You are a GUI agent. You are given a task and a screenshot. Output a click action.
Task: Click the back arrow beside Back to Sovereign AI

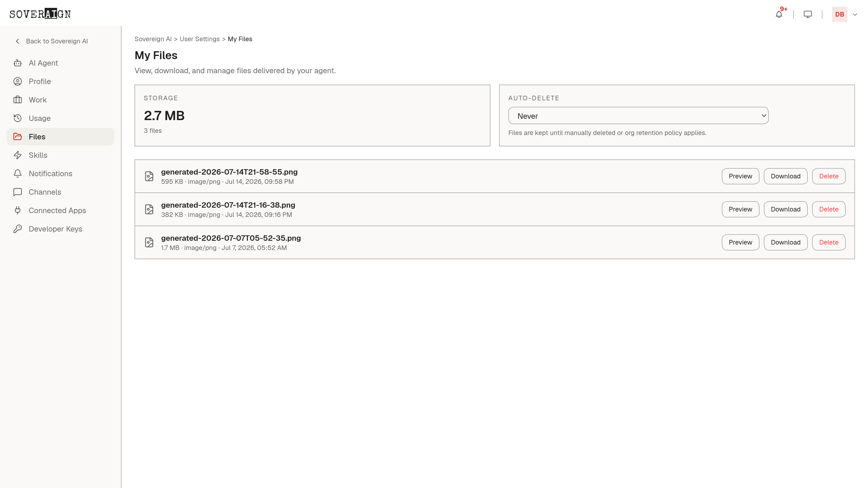tap(18, 41)
